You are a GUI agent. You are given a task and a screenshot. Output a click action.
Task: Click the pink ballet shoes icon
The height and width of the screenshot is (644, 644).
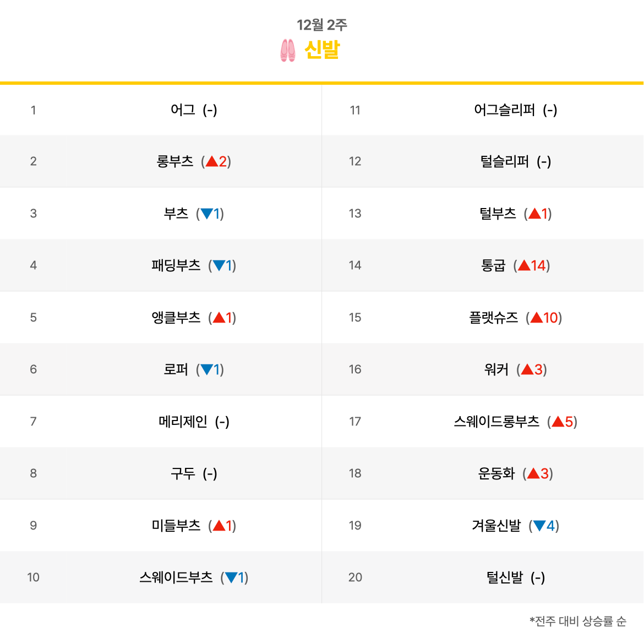click(x=287, y=51)
